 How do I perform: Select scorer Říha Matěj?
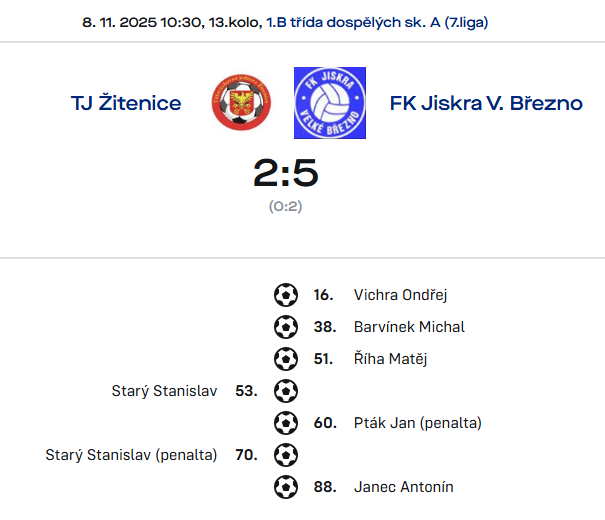[390, 359]
